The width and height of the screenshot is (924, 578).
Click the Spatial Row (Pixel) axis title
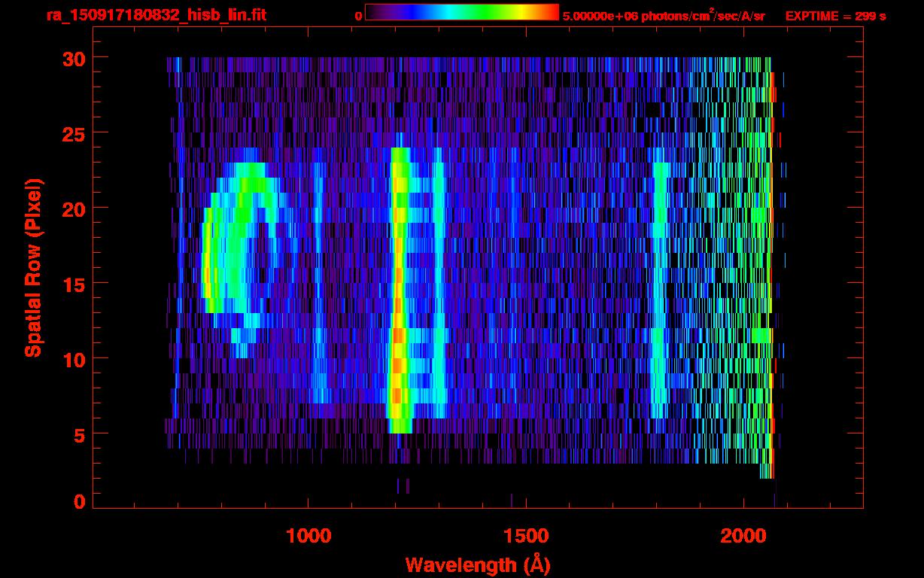[x=32, y=268]
